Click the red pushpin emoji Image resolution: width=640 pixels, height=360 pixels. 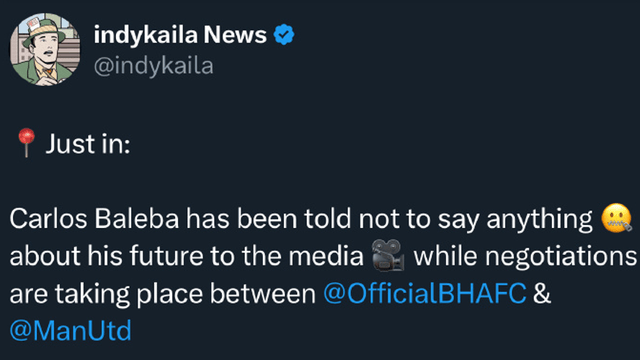pyautogui.click(x=27, y=142)
